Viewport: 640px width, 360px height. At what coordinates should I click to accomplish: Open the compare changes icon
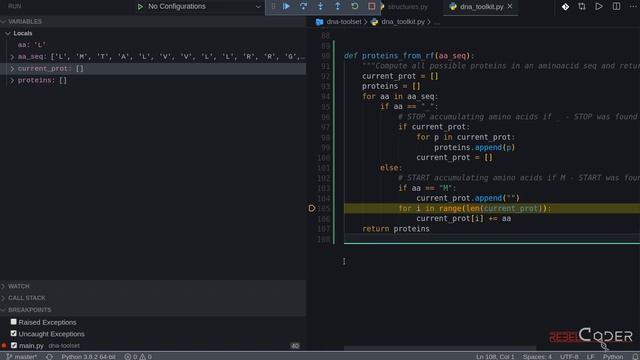582,7
